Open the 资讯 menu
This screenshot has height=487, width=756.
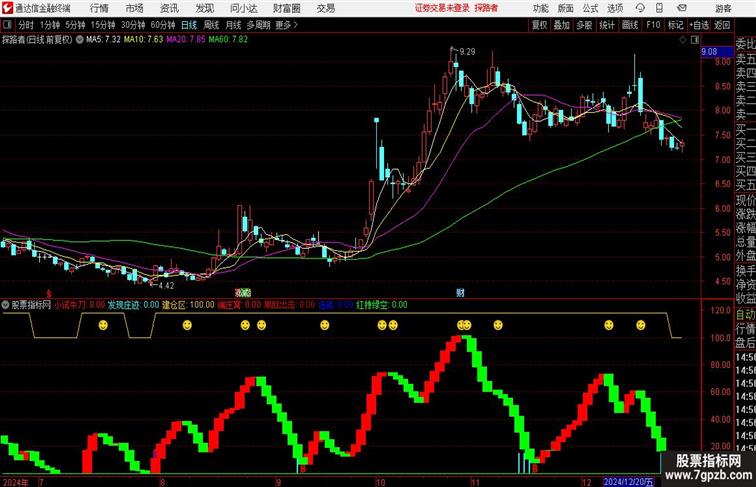click(169, 8)
